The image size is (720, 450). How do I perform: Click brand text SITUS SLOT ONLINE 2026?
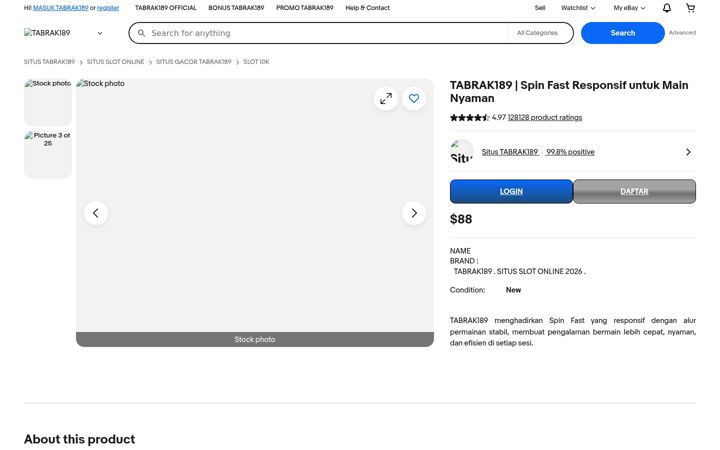[540, 271]
